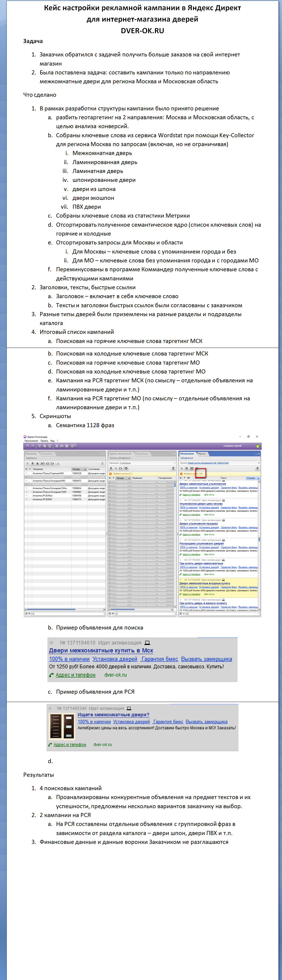
Task: Select campaign Атлантис/Поиск/Холодная/МО row
Action: (x=65, y=481)
